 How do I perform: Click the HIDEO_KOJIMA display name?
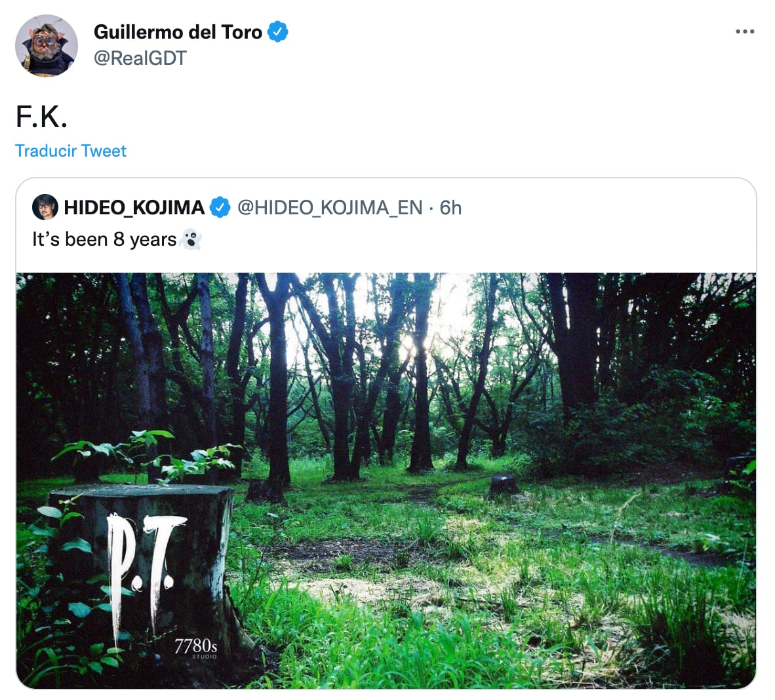click(x=134, y=208)
